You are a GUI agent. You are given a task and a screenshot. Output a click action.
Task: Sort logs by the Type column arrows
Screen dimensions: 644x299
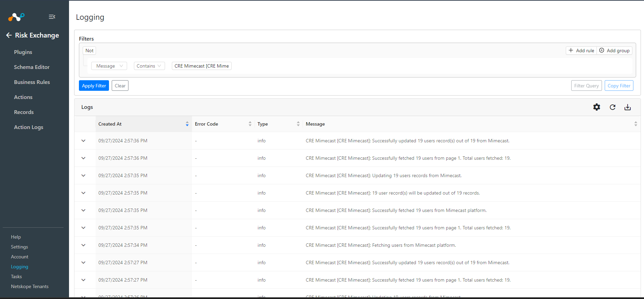tap(298, 124)
